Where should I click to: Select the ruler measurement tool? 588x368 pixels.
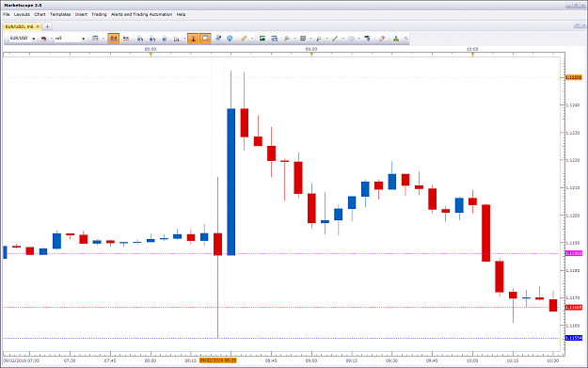coord(244,39)
